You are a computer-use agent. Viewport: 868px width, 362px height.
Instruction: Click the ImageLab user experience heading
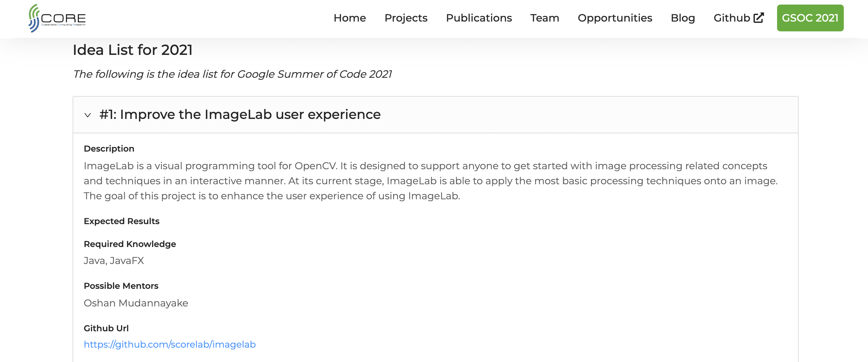click(x=240, y=114)
